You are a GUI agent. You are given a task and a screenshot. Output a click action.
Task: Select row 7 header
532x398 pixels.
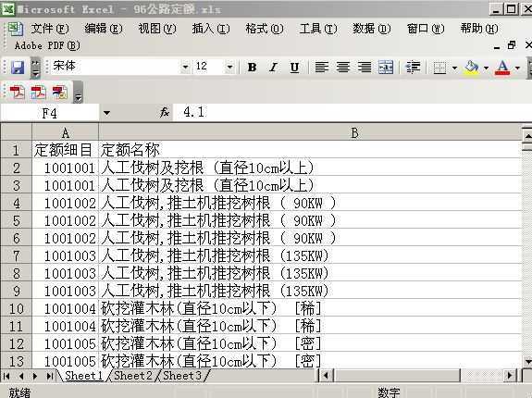point(16,255)
